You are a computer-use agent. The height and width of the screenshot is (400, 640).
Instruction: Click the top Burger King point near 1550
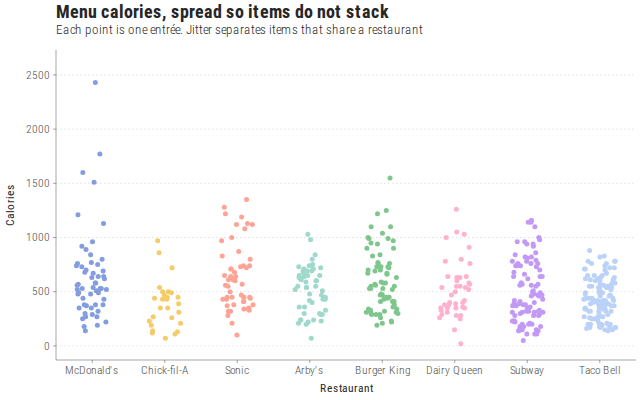click(390, 178)
